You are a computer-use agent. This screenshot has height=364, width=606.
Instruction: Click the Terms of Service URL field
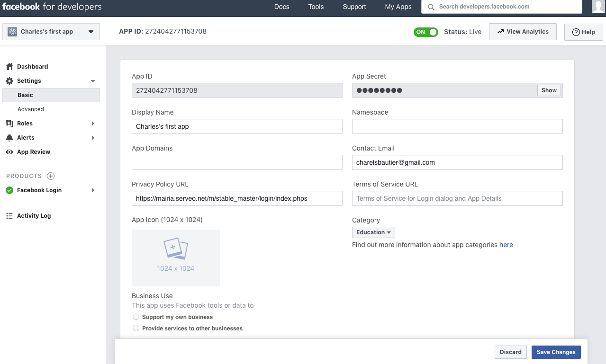[x=457, y=198]
